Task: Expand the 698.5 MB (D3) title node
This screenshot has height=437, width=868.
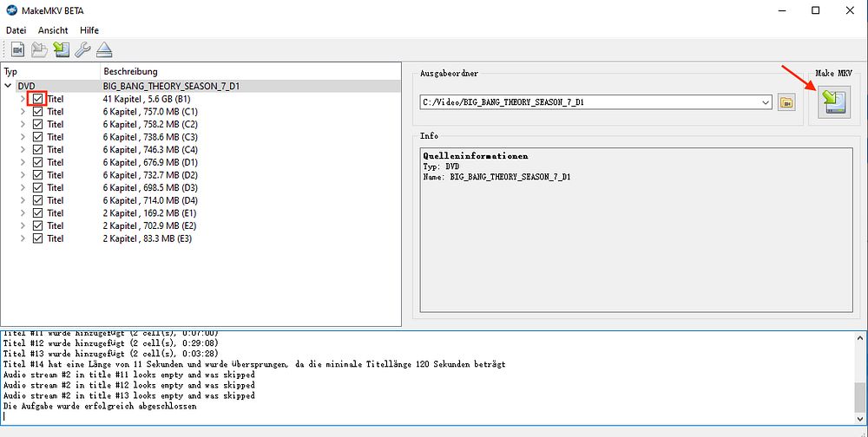Action: point(23,188)
